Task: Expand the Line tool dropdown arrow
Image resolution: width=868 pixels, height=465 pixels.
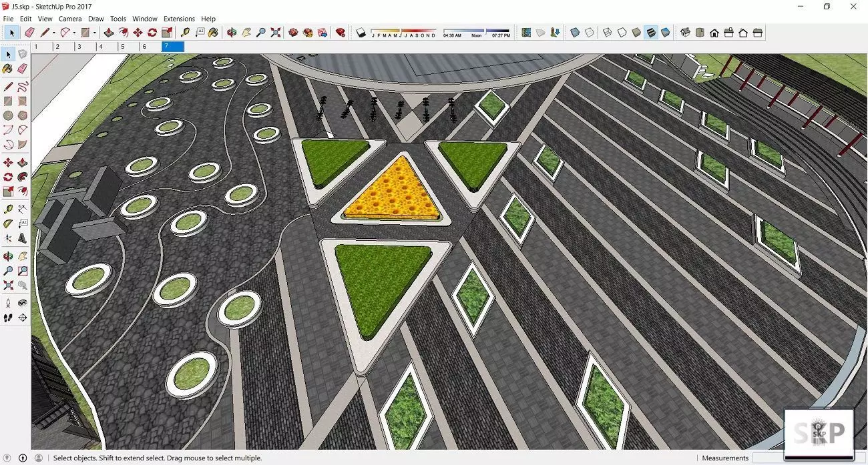Action: pyautogui.click(x=54, y=33)
